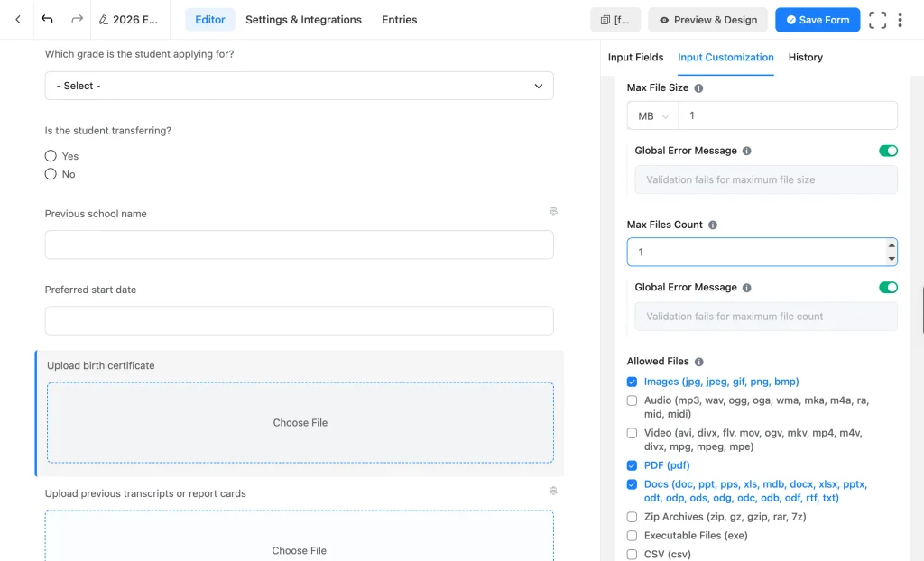Click the info icon beside the first Global Error Message
Image resolution: width=924 pixels, height=561 pixels.
tap(746, 151)
